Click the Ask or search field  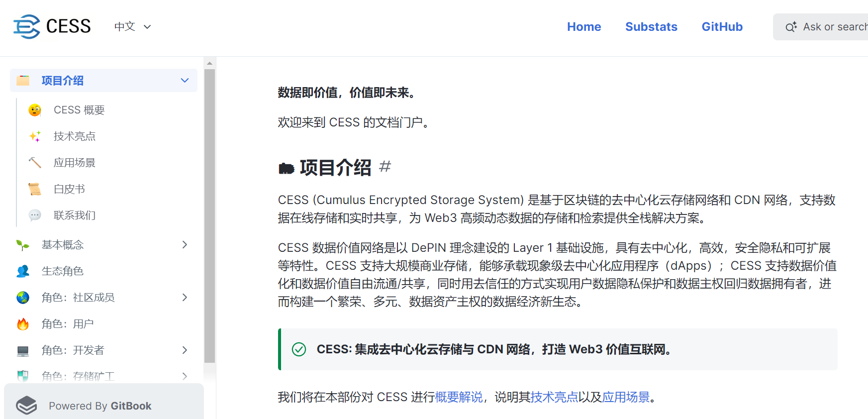pos(821,27)
